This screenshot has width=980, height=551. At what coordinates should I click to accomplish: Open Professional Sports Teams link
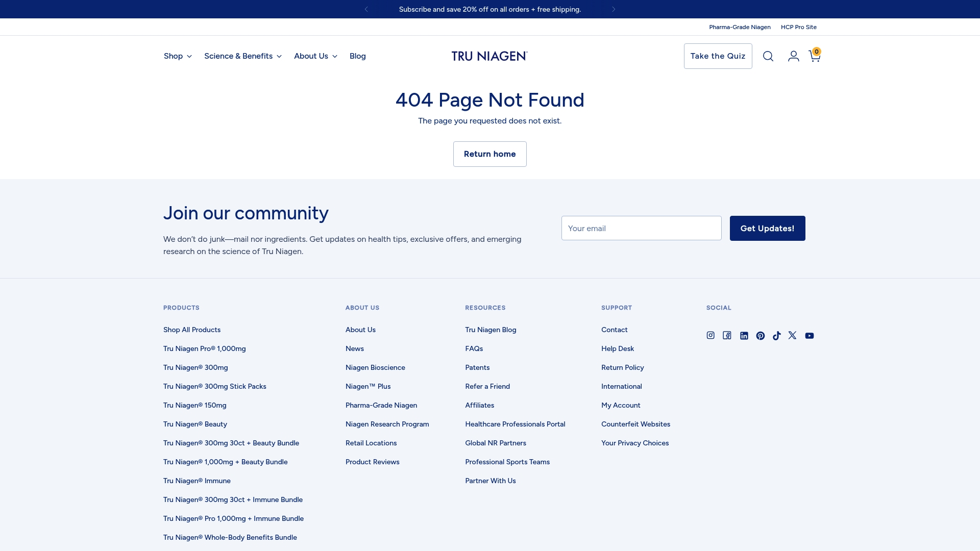coord(507,462)
